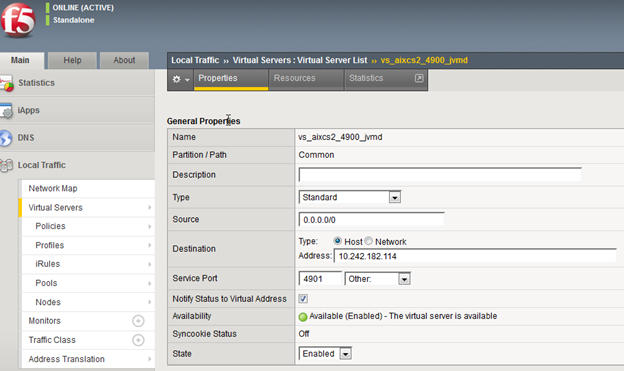Expand the Address Translation submenu arrow
624x371 pixels.
(150, 359)
